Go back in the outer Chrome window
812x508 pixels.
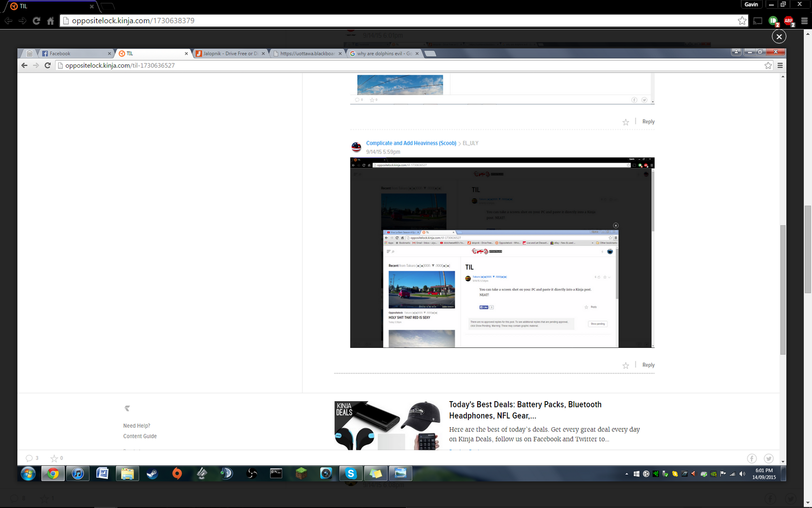pyautogui.click(x=8, y=21)
